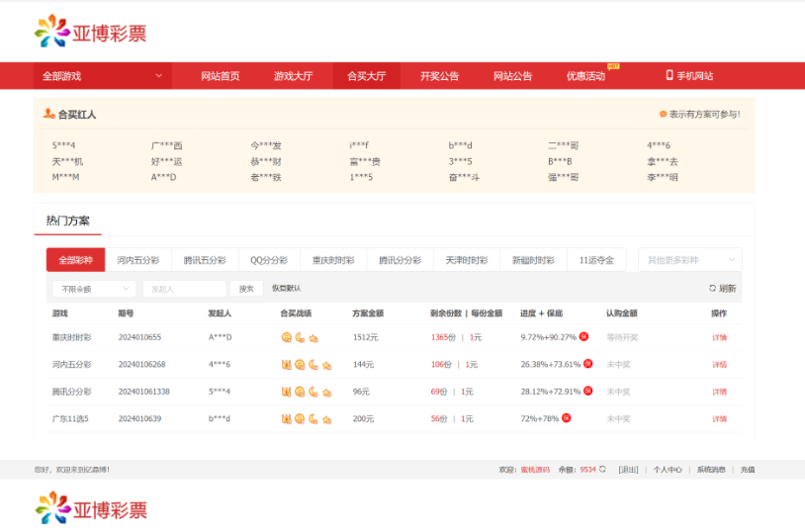Click 合买红人 user 李***明
Viewport: 805px width, 532px height.
pos(663,177)
